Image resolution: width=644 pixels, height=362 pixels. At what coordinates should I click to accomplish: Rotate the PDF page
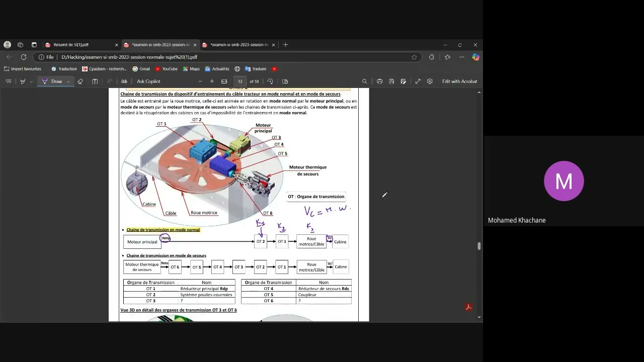click(x=271, y=81)
